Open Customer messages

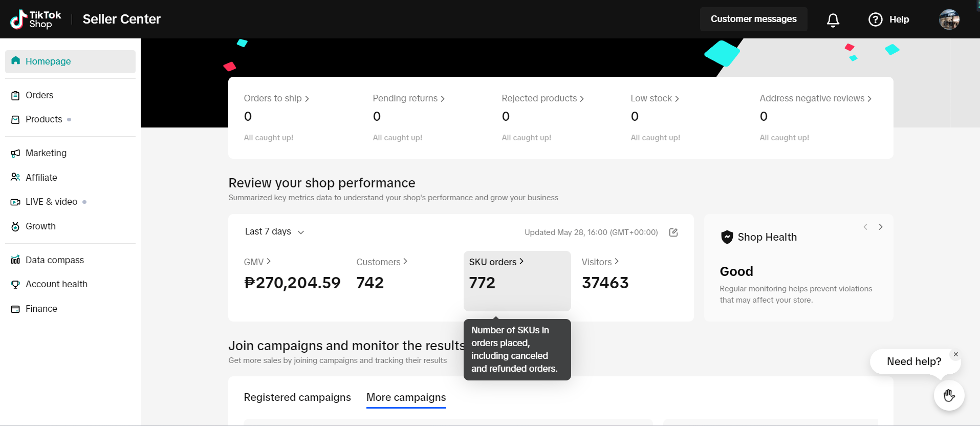(753, 19)
